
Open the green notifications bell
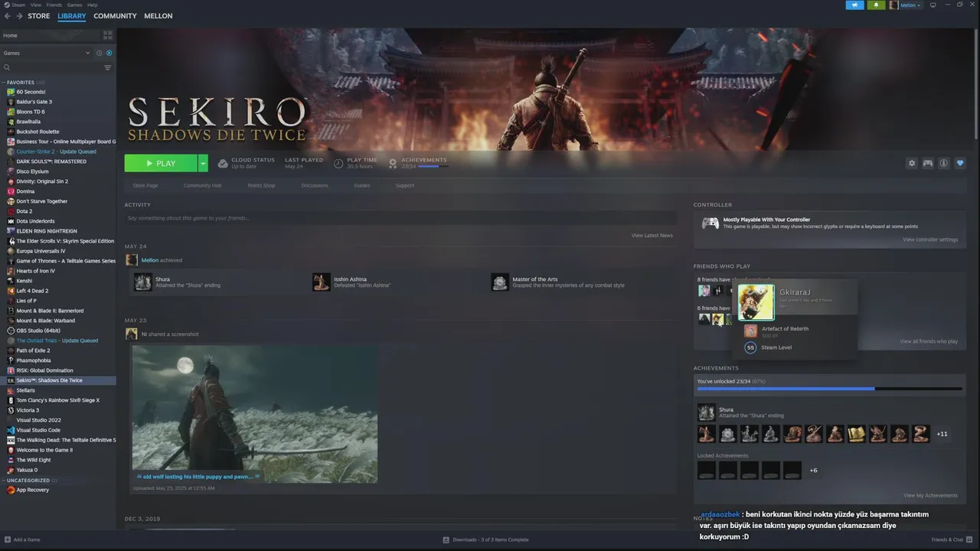(x=876, y=5)
